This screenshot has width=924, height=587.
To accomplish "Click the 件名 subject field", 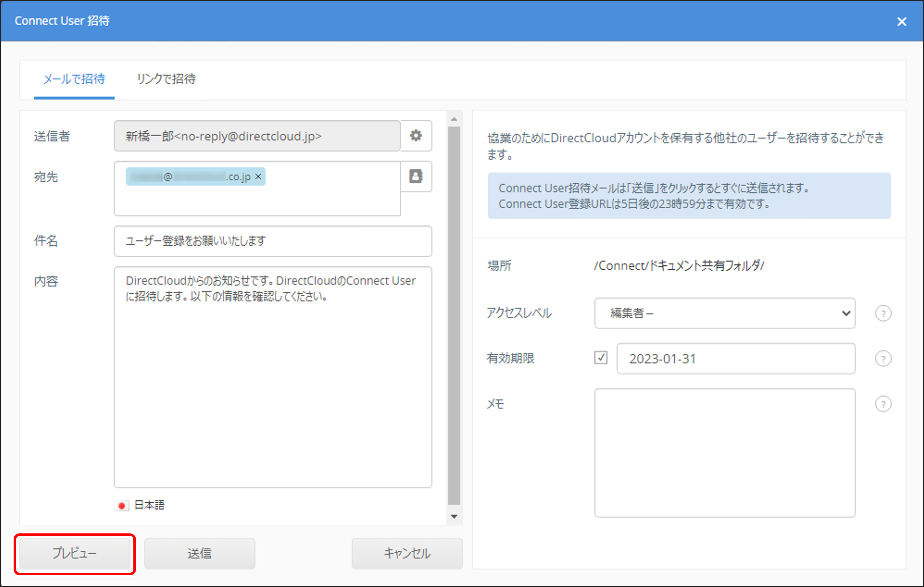I will tap(273, 241).
